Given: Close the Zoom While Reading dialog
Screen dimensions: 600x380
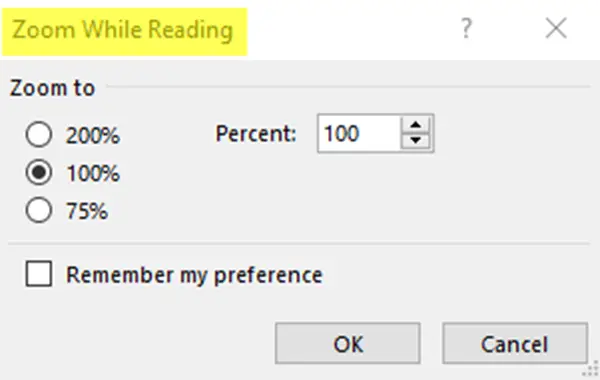Looking at the screenshot, I should 556,29.
